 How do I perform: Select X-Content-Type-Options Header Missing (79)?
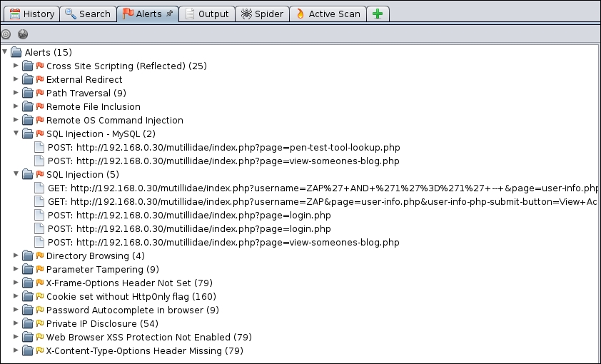pos(144,351)
